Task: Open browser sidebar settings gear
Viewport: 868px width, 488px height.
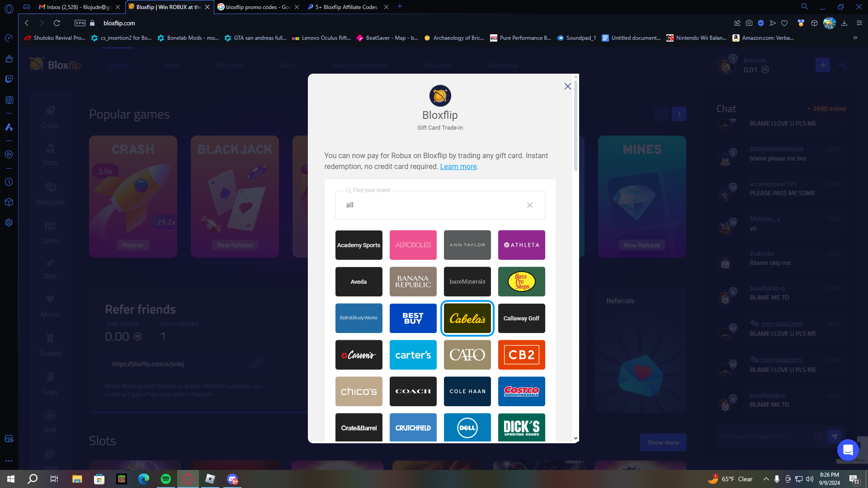Action: tap(9, 223)
